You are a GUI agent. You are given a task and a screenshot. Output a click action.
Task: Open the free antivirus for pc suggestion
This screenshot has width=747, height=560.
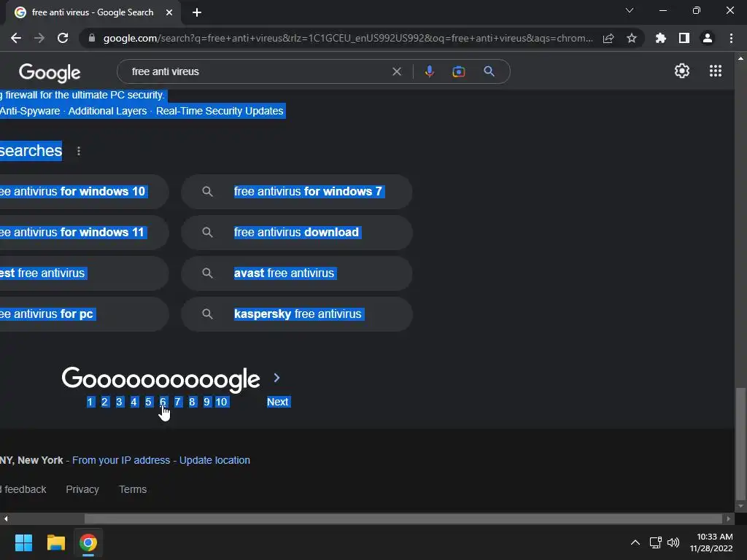[x=84, y=314]
